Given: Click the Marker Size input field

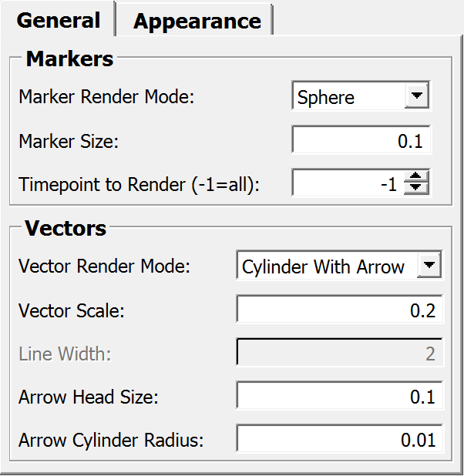Looking at the screenshot, I should pos(361,141).
